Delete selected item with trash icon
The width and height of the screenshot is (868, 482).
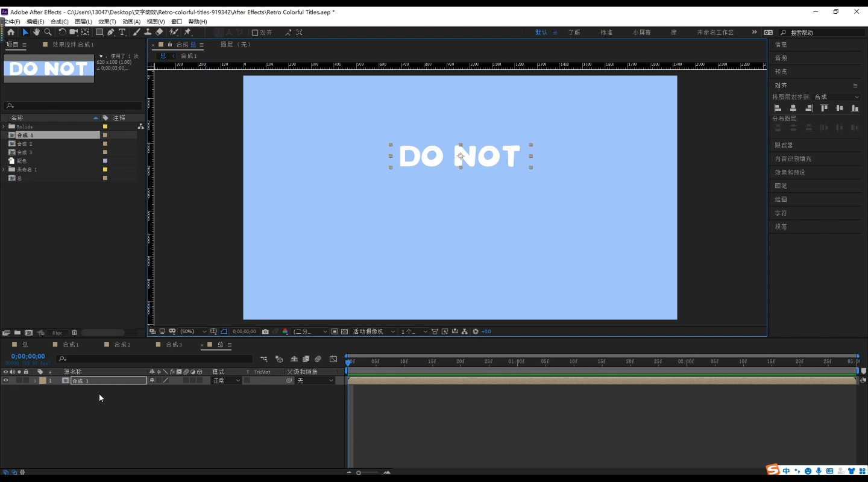[74, 333]
